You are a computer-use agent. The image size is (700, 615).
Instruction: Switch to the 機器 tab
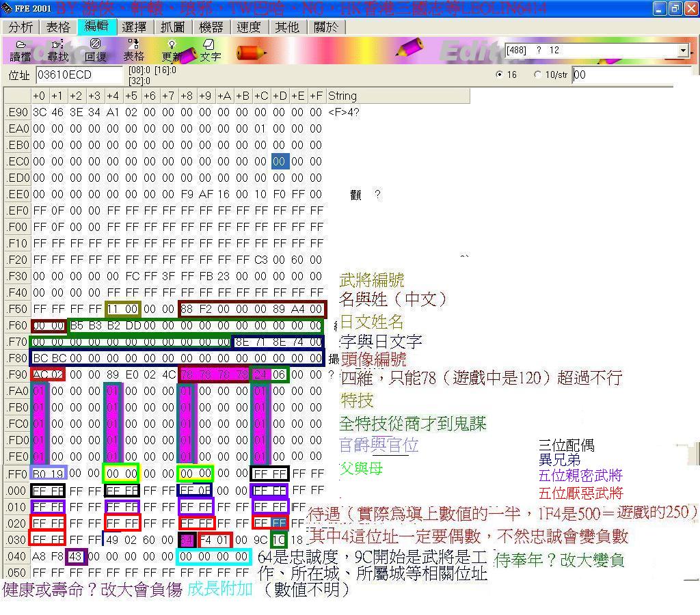point(211,27)
